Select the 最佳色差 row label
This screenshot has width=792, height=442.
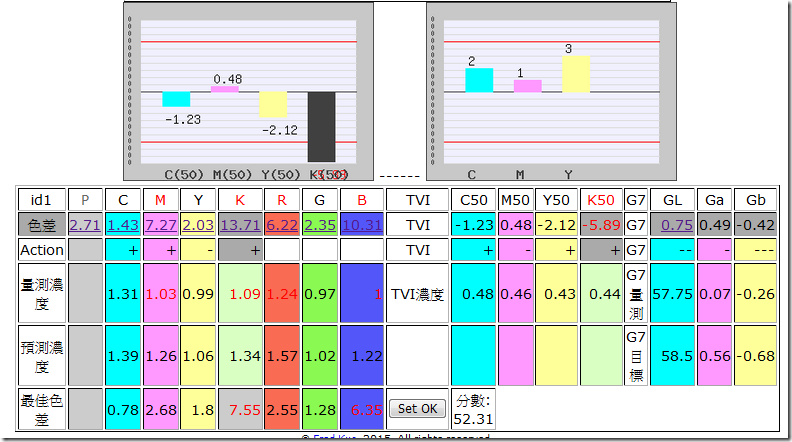41,409
